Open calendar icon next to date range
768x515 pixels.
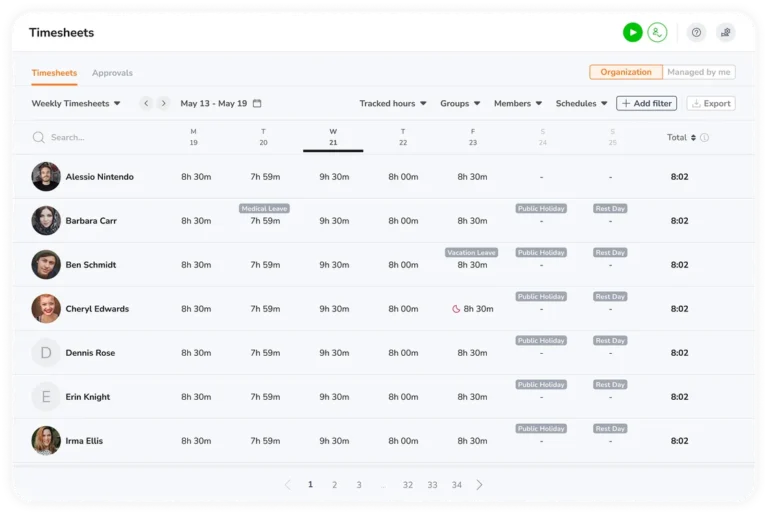click(257, 103)
